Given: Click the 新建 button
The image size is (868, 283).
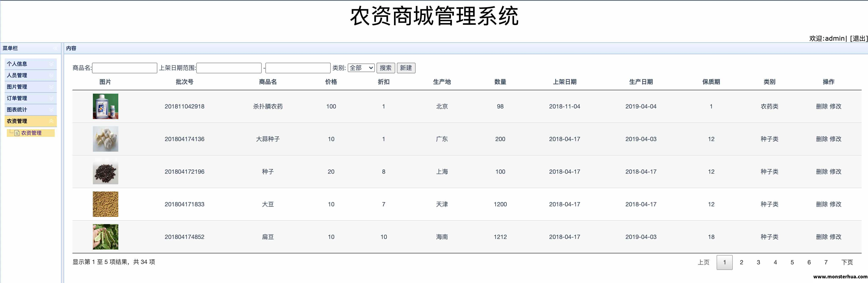Looking at the screenshot, I should (x=406, y=68).
